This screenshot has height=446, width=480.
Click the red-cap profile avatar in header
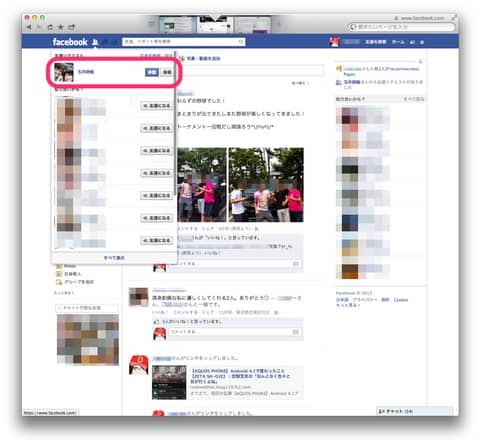point(334,42)
